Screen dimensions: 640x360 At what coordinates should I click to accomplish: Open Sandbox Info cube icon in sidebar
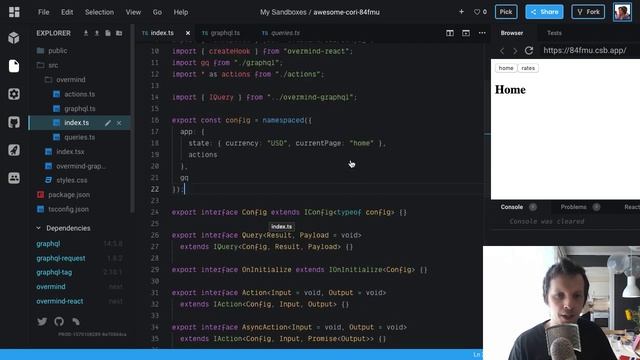coord(14,38)
